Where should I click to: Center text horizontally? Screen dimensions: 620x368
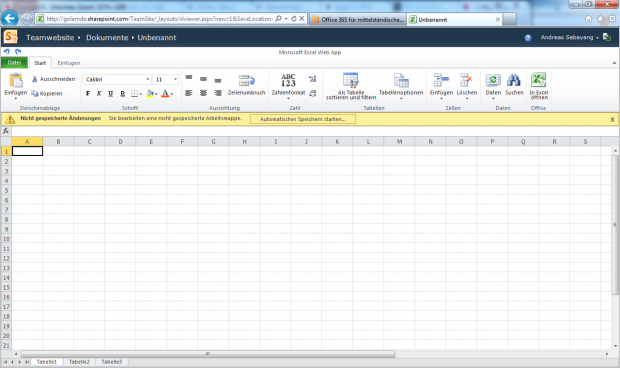pyautogui.click(x=203, y=93)
